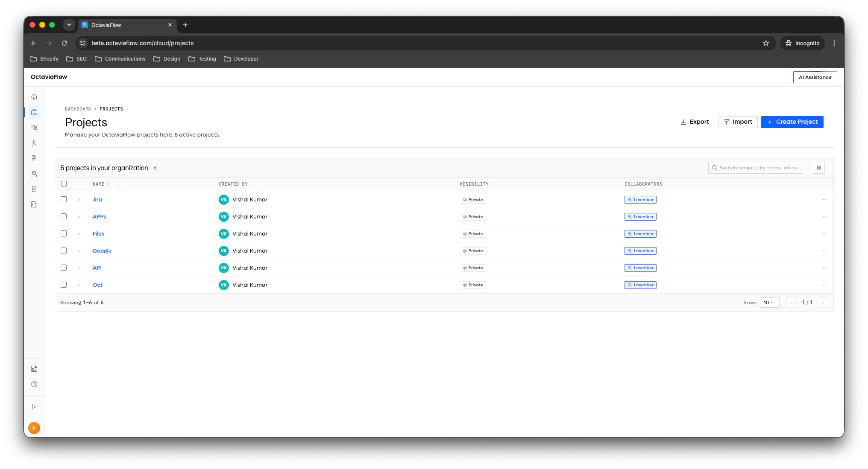Open the Home icon in the sidebar
Screen dimensions: 868x469
[x=34, y=97]
